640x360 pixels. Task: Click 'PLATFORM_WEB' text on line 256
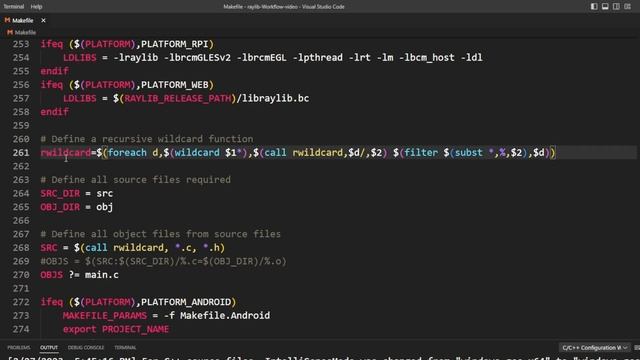click(175, 85)
